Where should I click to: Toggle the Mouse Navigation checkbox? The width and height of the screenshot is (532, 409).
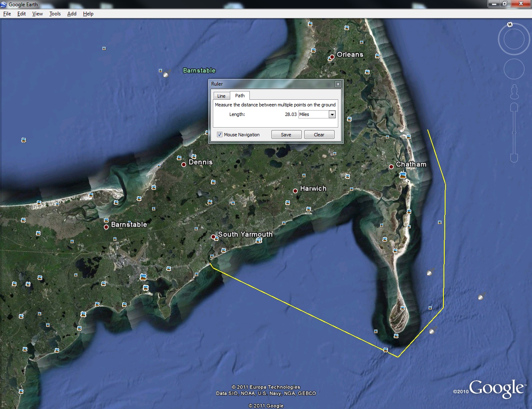[219, 135]
